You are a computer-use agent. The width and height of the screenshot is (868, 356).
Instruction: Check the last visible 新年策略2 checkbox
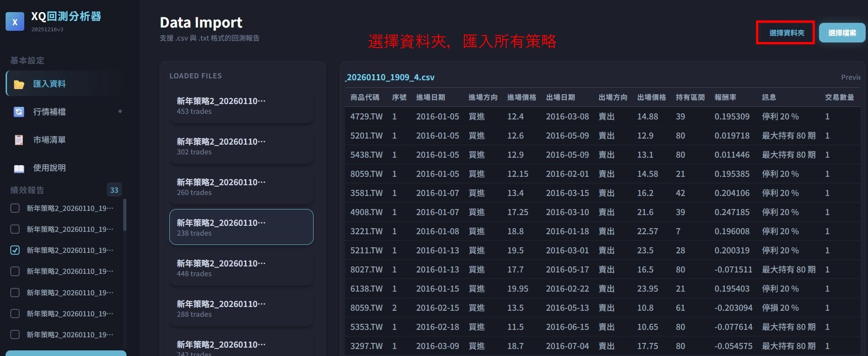[x=15, y=335]
